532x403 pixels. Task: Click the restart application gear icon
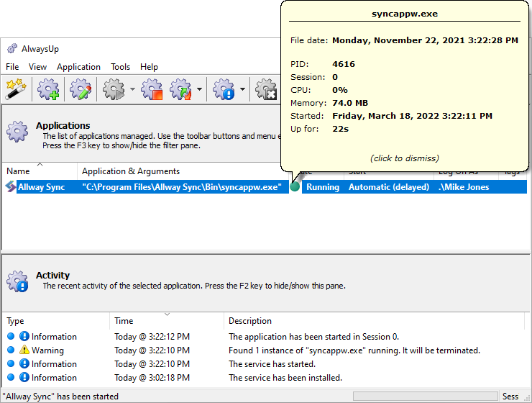click(x=181, y=89)
